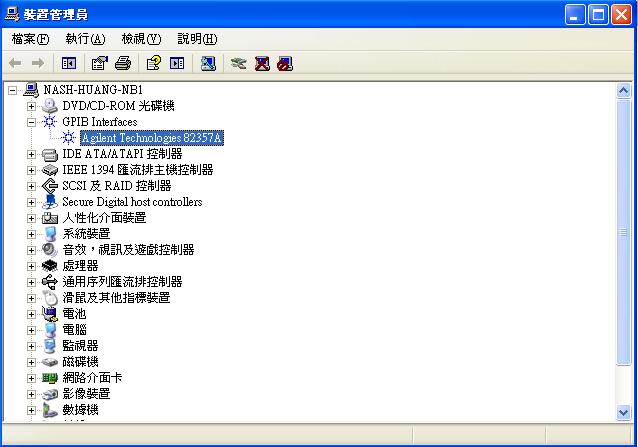This screenshot has width=638, height=447.
Task: Click the 人性化介面裝置 icon
Action: pyautogui.click(x=50, y=218)
